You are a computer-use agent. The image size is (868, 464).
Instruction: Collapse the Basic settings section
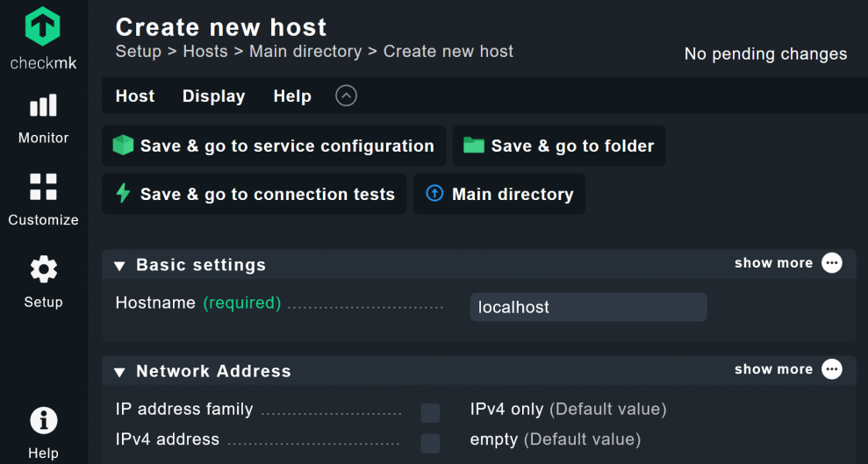click(119, 266)
